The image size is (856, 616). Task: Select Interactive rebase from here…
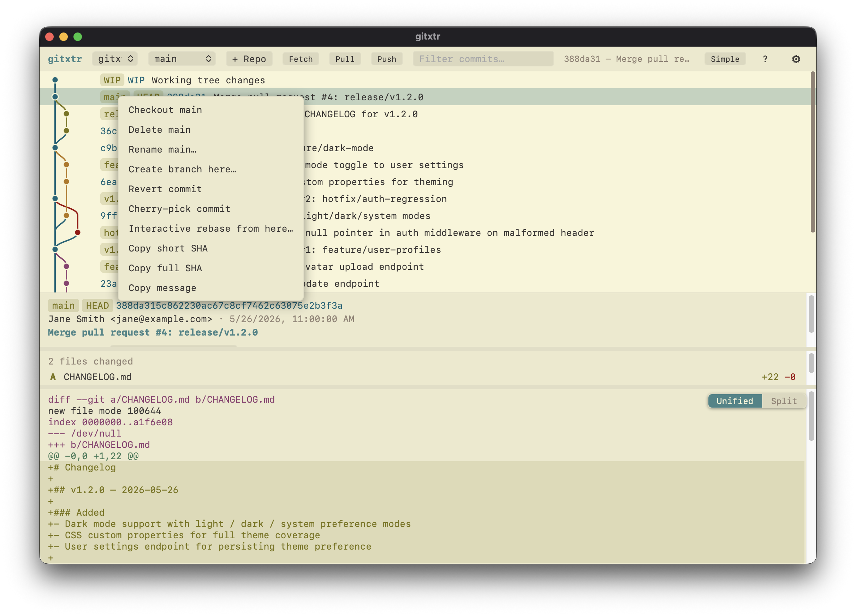tap(210, 229)
